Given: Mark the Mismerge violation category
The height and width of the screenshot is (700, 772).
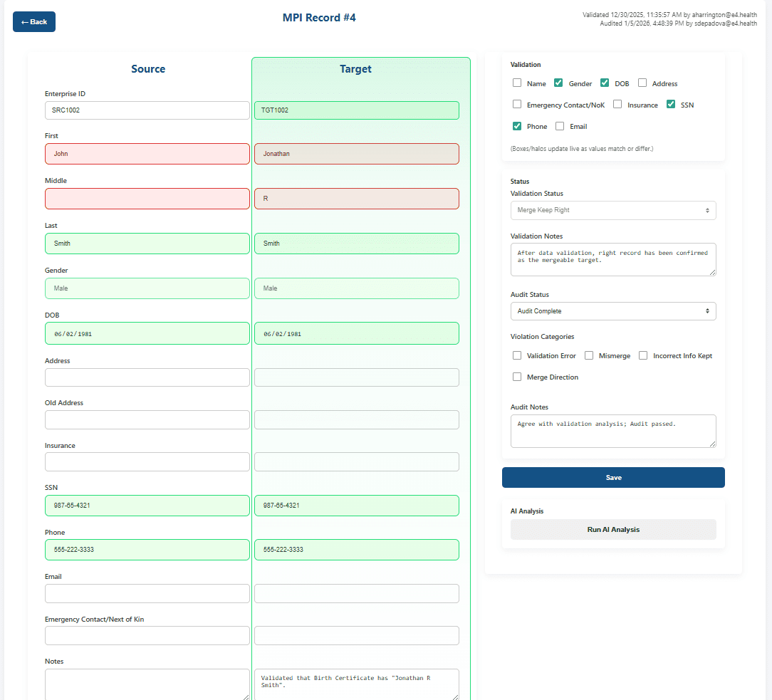Looking at the screenshot, I should tap(589, 355).
